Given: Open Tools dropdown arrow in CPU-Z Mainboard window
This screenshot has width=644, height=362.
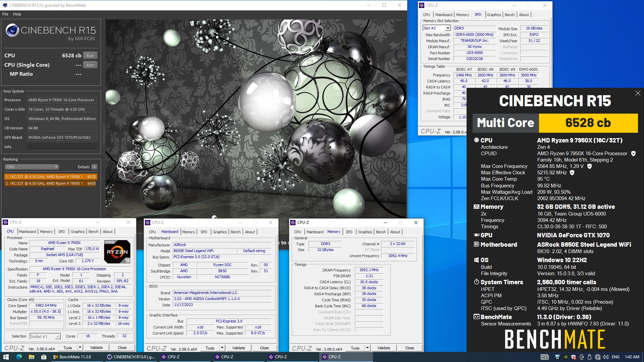Looking at the screenshot, I should tap(222, 348).
